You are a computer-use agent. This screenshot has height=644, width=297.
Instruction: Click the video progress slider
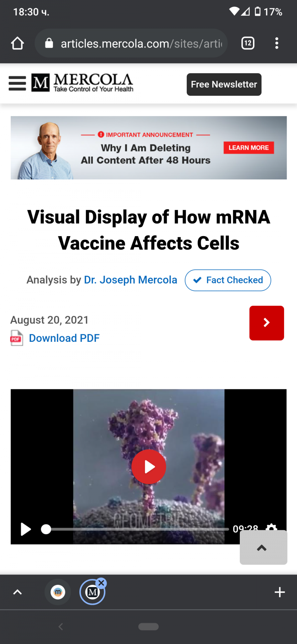[135, 529]
